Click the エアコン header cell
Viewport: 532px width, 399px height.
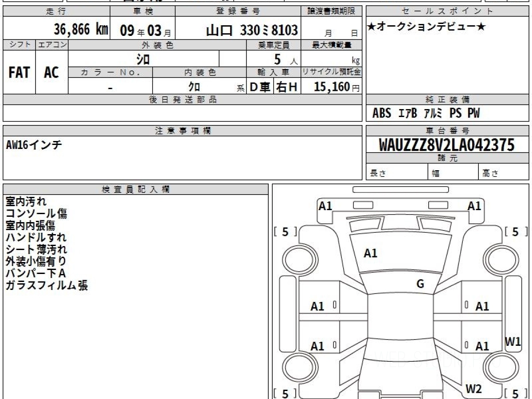tap(52, 45)
